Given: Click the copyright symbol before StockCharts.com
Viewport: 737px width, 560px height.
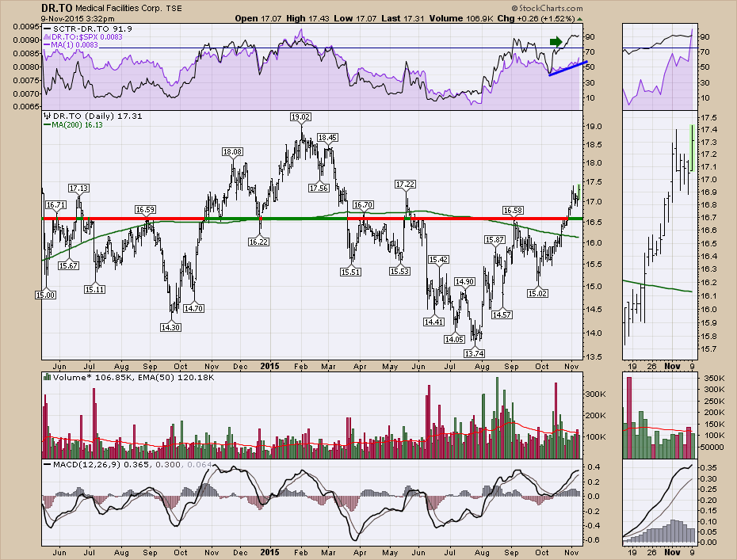Looking at the screenshot, I should (514, 9).
